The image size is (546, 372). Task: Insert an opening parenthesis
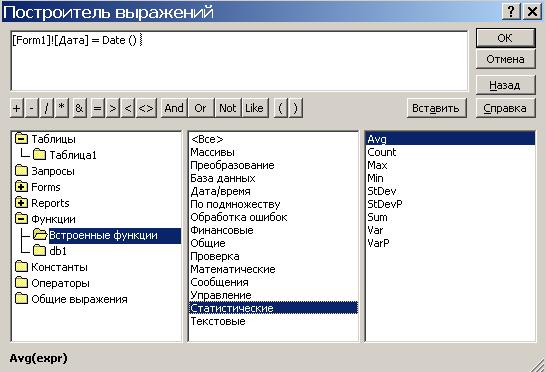tap(281, 108)
